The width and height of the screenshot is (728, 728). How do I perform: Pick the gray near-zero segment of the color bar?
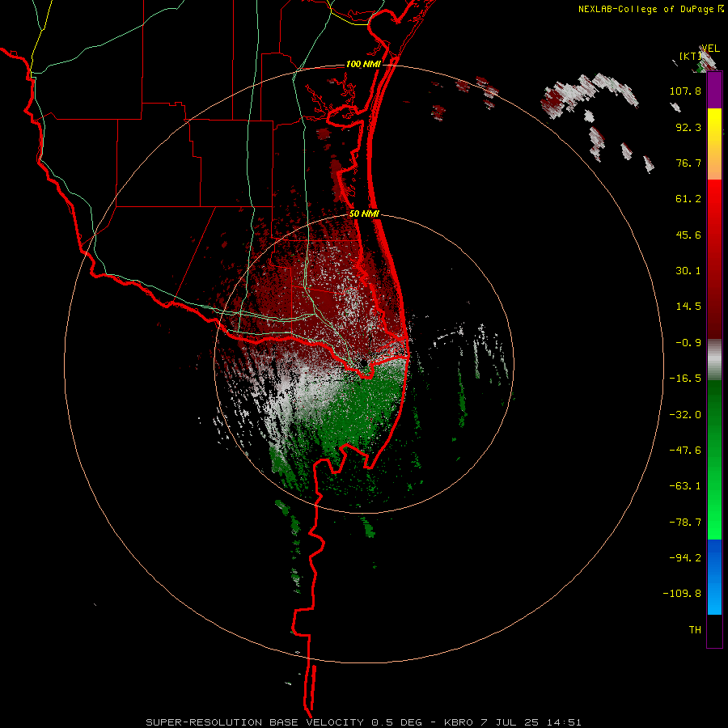(714, 360)
